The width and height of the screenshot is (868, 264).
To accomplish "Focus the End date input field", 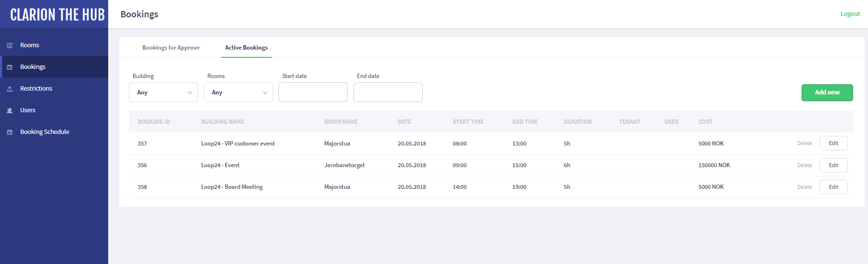I will point(388,92).
